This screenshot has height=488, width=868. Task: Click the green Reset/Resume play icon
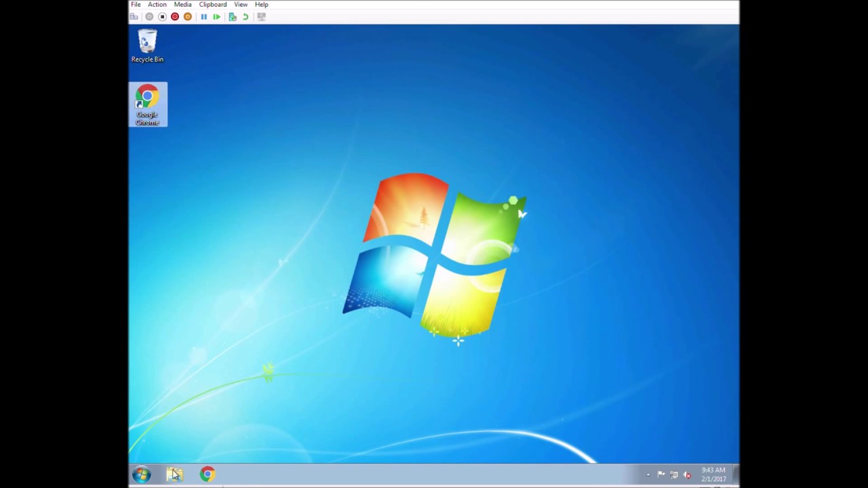point(216,16)
